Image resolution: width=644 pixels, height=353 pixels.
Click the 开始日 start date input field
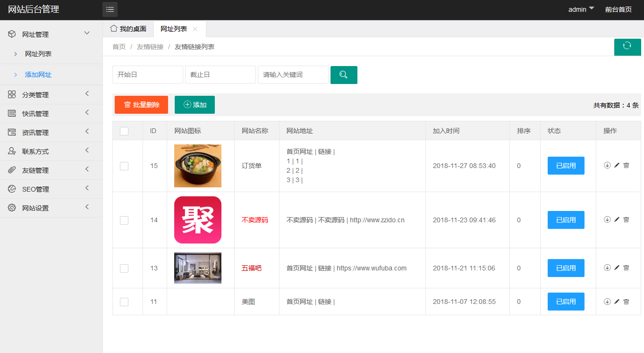[147, 75]
